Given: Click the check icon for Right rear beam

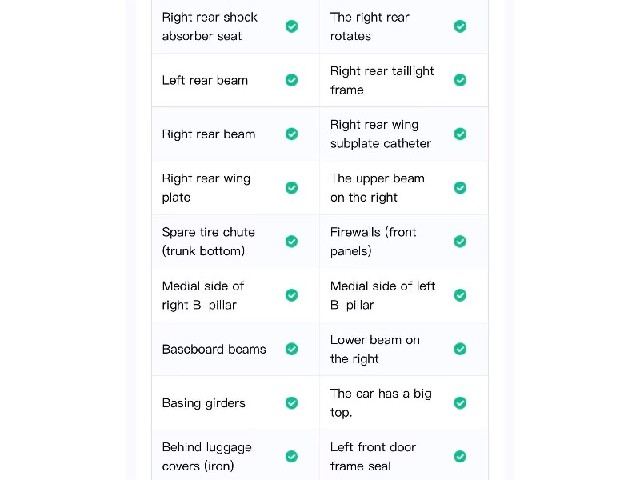Looking at the screenshot, I should [291, 134].
